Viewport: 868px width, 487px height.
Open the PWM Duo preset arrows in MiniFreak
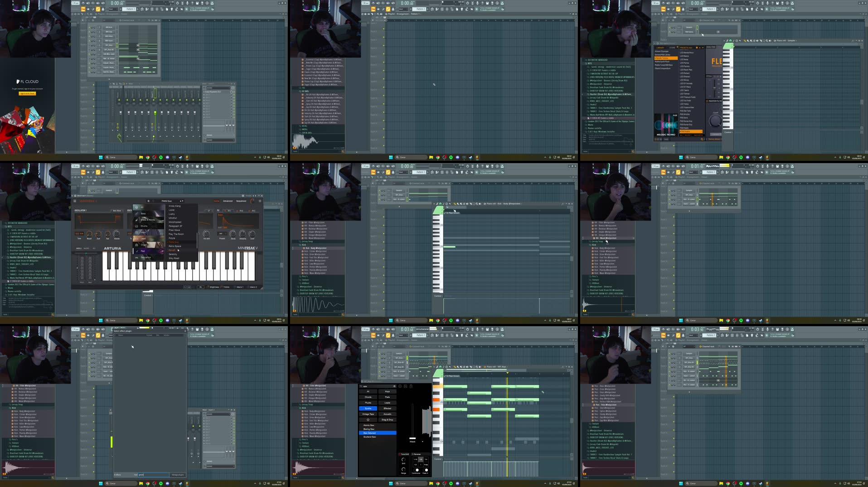[x=181, y=201]
